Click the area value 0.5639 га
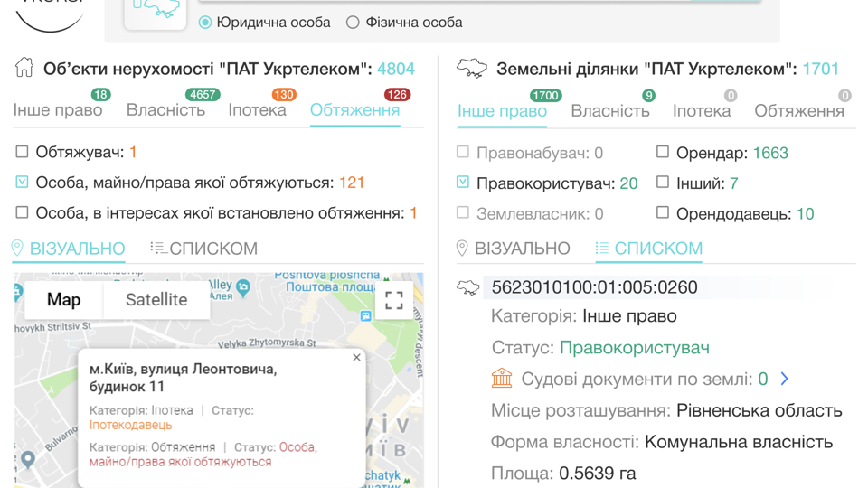This screenshot has height=488, width=868. tap(598, 474)
